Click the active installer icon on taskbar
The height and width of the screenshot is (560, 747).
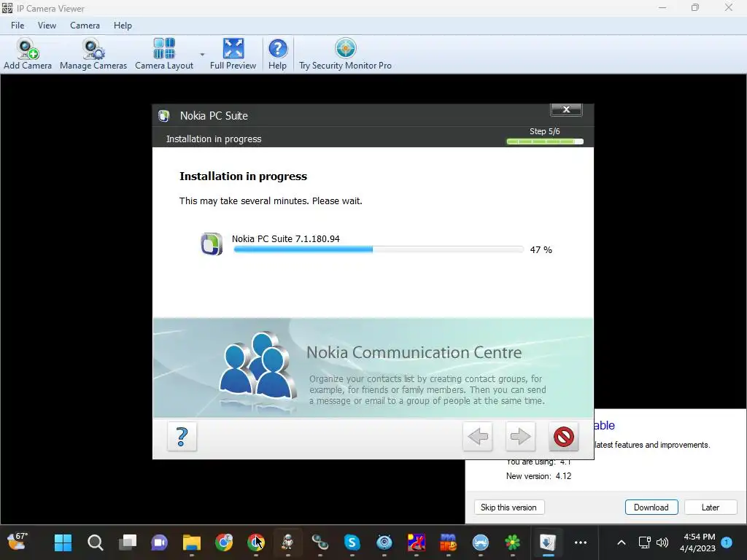point(547,542)
